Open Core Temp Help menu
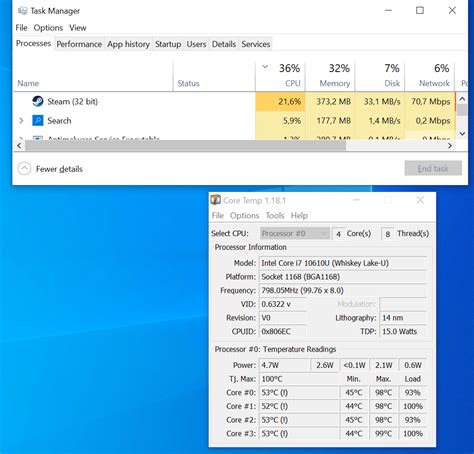 299,215
